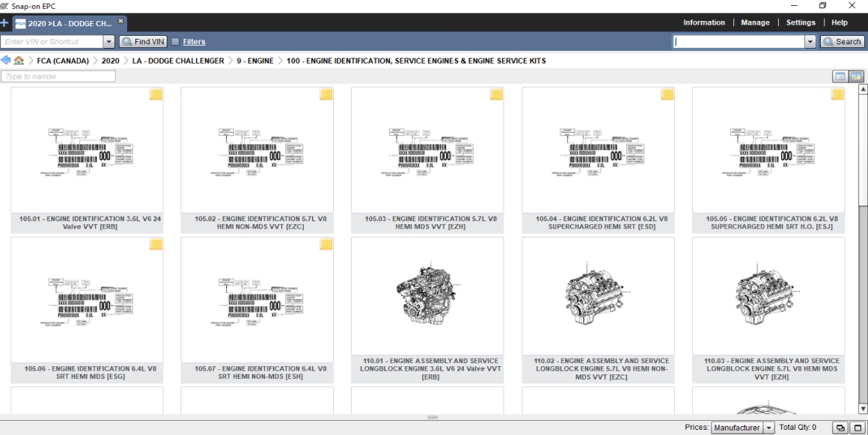Open the Prices Manufacturer dropdown
This screenshot has width=868, height=435.
742,428
